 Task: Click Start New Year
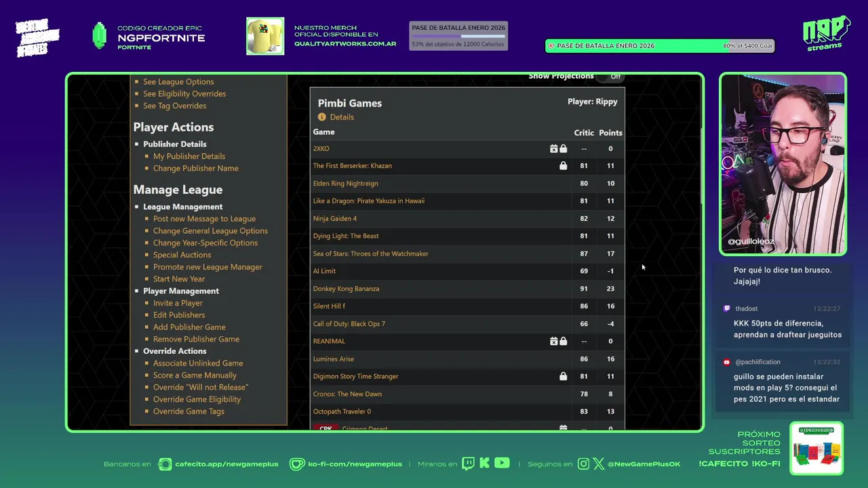179,279
